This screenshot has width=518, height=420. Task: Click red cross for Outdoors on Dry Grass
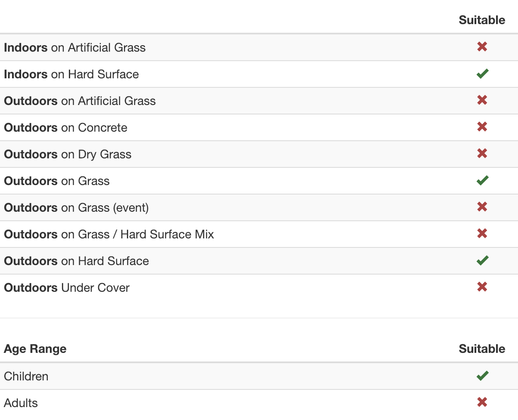point(482,154)
